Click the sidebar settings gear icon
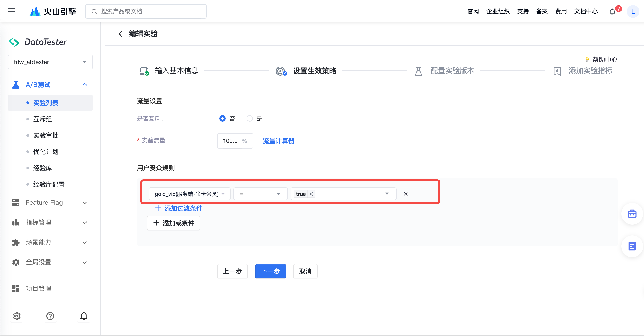 tap(17, 316)
